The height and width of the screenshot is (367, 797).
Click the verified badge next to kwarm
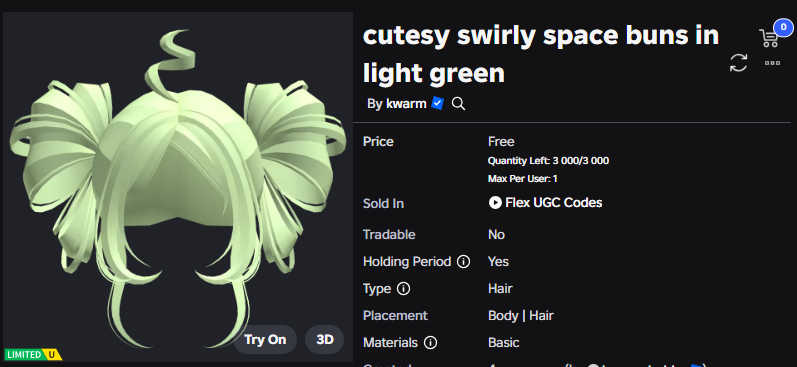pos(438,104)
